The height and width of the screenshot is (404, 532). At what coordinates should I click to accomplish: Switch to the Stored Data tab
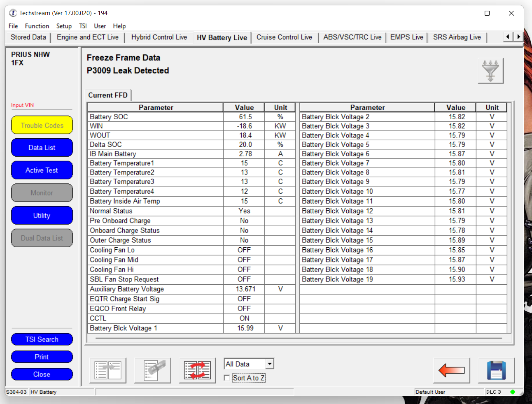point(28,37)
